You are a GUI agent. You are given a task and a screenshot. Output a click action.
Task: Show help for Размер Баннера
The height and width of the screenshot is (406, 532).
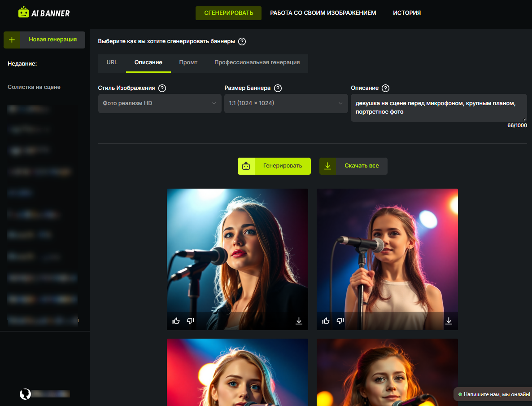[278, 88]
